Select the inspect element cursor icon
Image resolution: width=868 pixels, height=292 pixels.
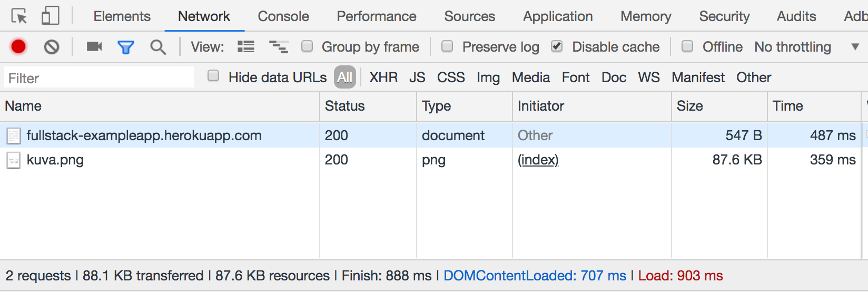[19, 16]
